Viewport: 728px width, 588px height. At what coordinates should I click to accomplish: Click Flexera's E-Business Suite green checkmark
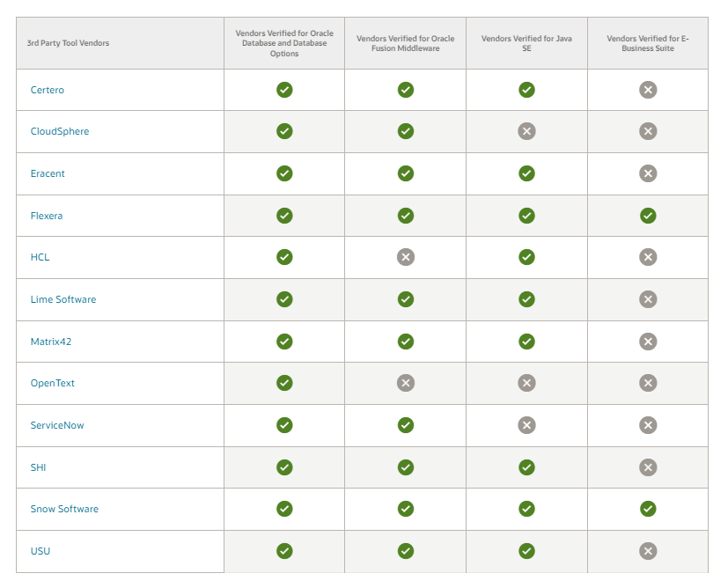[x=648, y=216]
